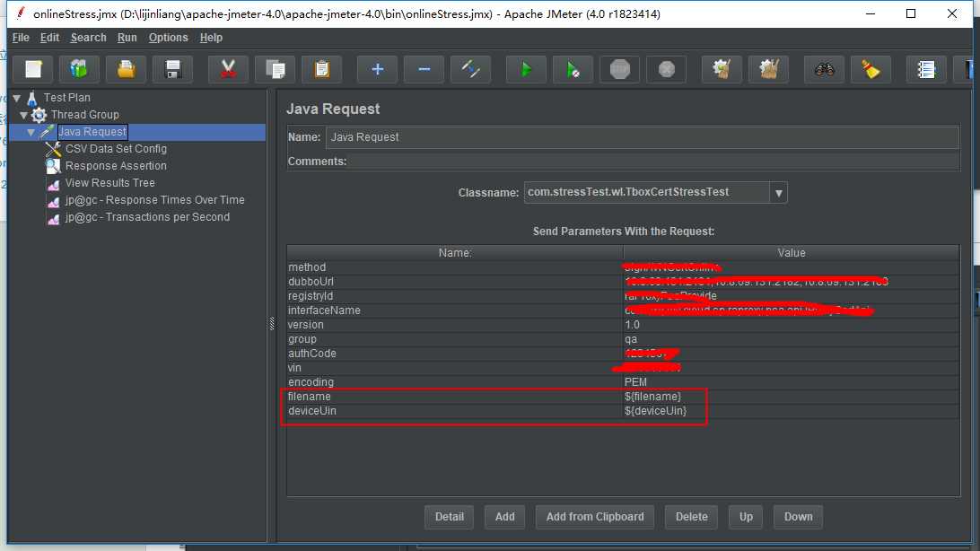Click the Add parameter button
This screenshot has height=551, width=980.
(505, 517)
